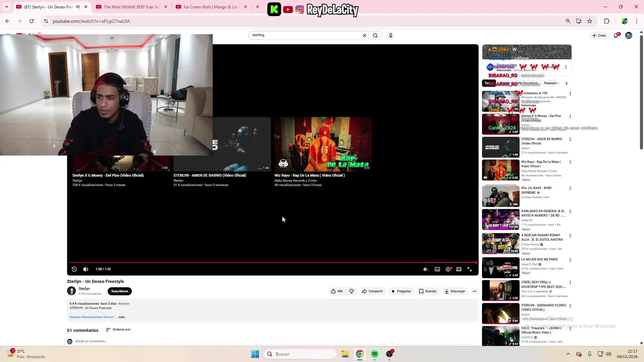Switch to theater mode view
This screenshot has width=644, height=362.
click(459, 269)
